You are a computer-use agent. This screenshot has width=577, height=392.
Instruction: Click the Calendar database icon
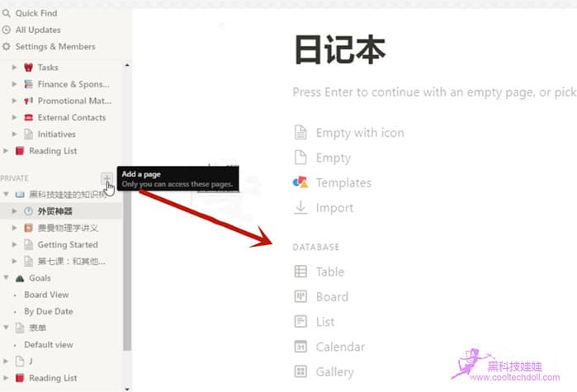300,347
